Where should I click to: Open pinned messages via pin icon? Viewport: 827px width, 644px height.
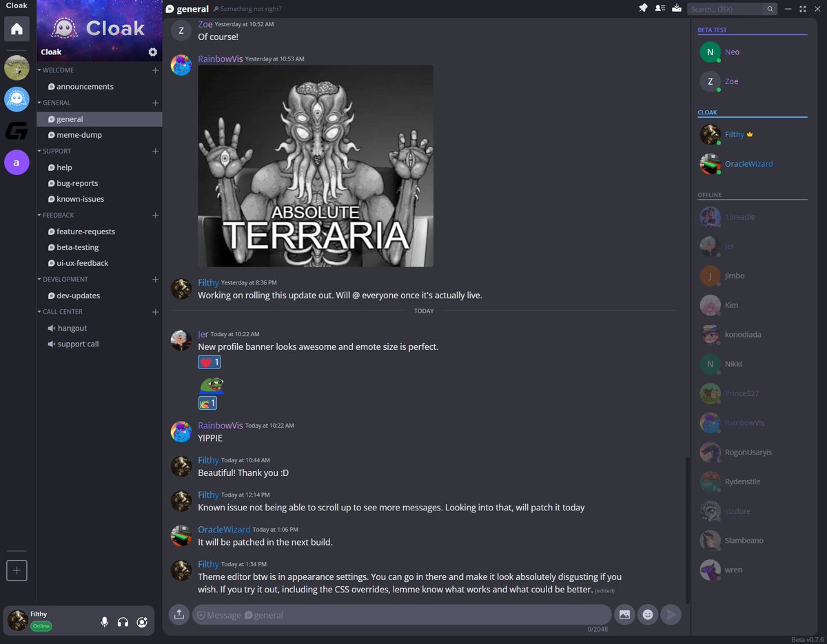coord(643,8)
